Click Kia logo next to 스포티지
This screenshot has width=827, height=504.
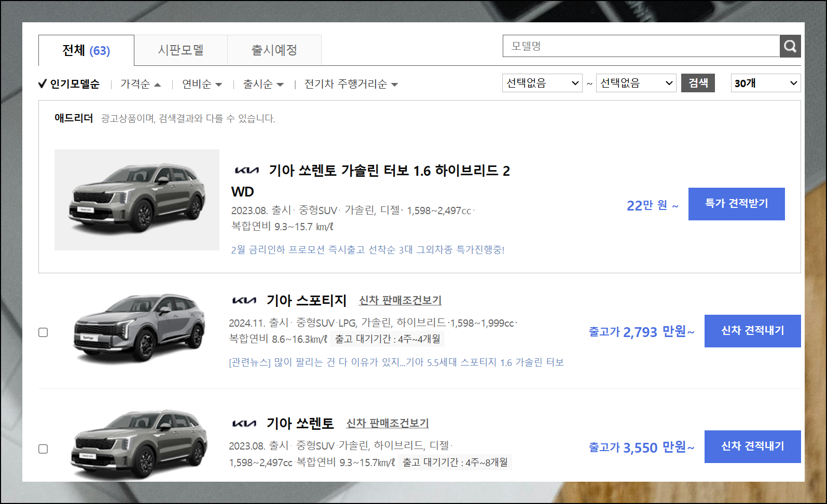click(x=244, y=300)
